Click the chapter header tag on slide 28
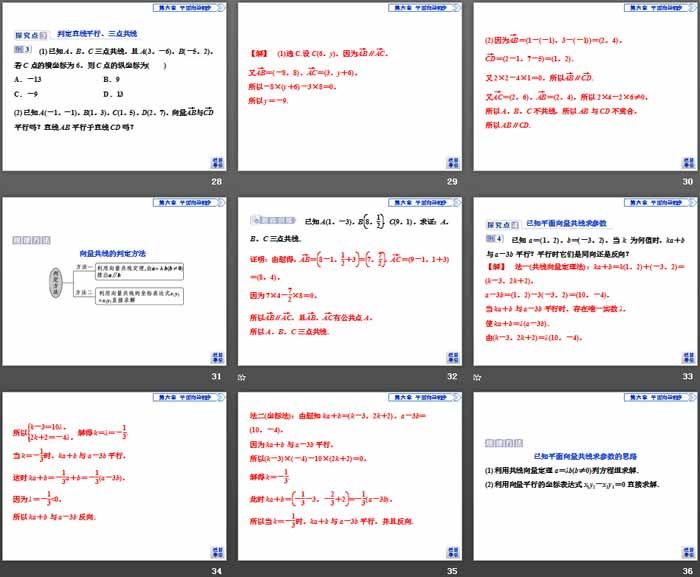The width and height of the screenshot is (700, 577). pos(188,8)
